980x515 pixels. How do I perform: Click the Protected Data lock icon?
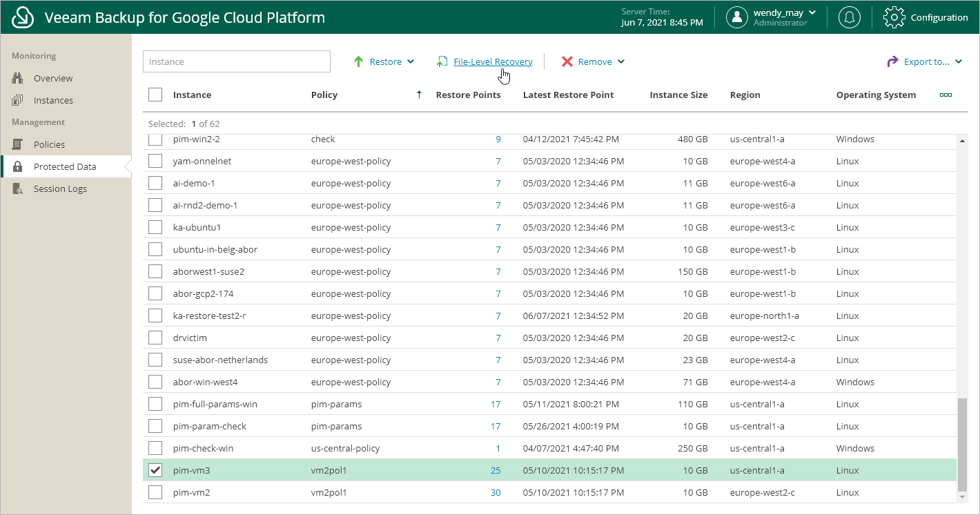click(x=18, y=166)
